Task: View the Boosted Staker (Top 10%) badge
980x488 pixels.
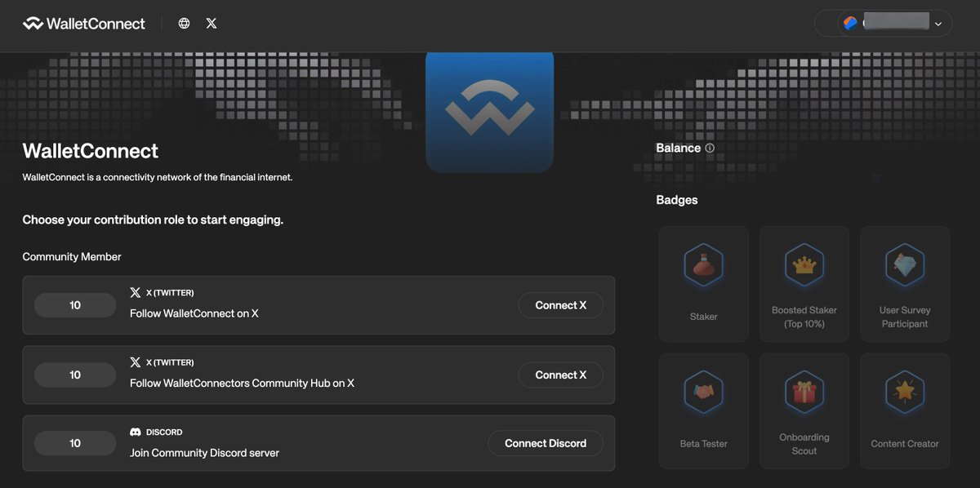Action: tap(804, 283)
